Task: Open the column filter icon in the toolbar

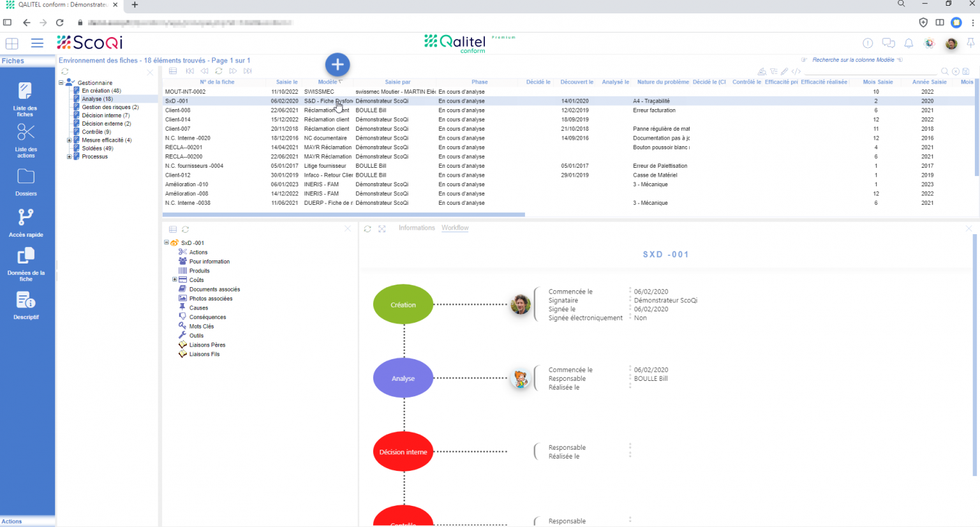Action: coord(775,72)
